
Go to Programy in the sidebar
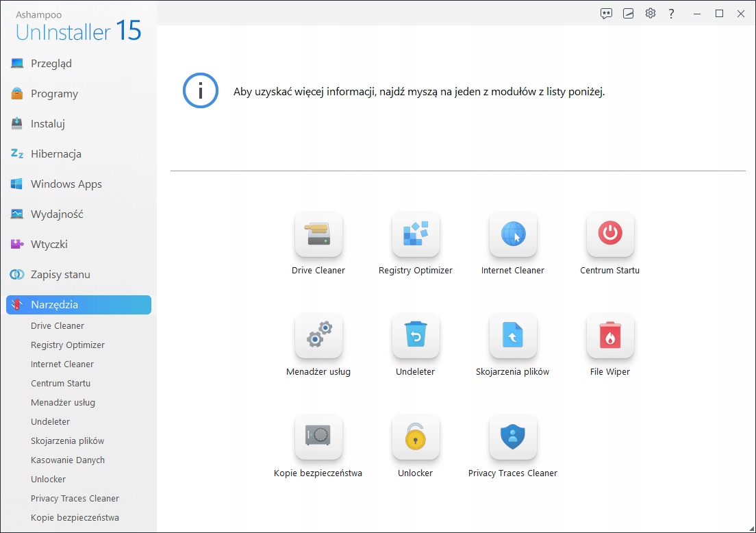click(54, 94)
